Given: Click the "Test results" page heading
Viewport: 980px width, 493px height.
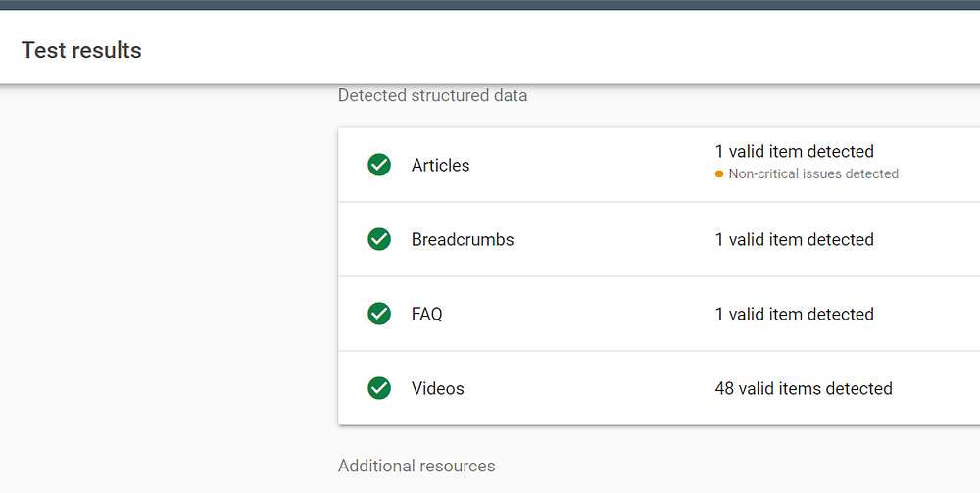Looking at the screenshot, I should click(81, 50).
